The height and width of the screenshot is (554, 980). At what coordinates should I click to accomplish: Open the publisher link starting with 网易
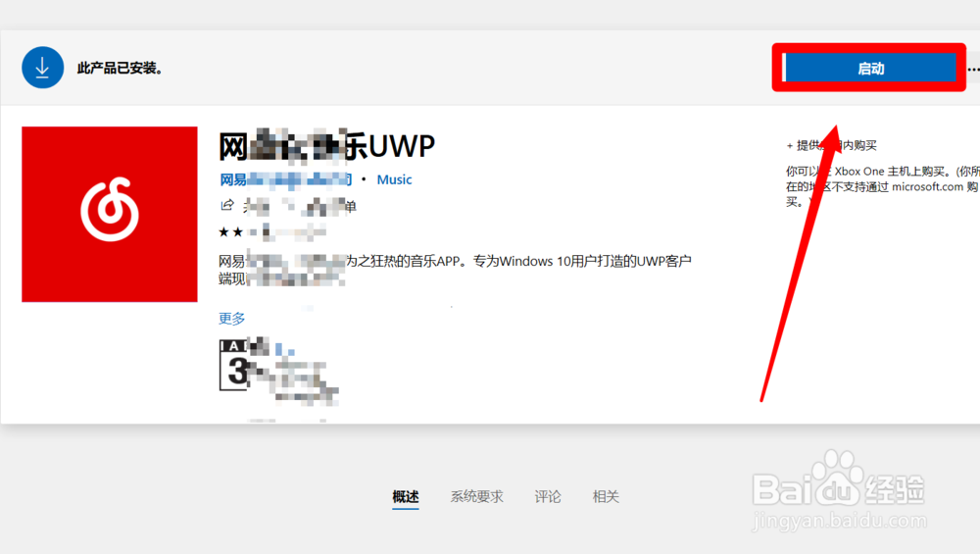pos(285,179)
